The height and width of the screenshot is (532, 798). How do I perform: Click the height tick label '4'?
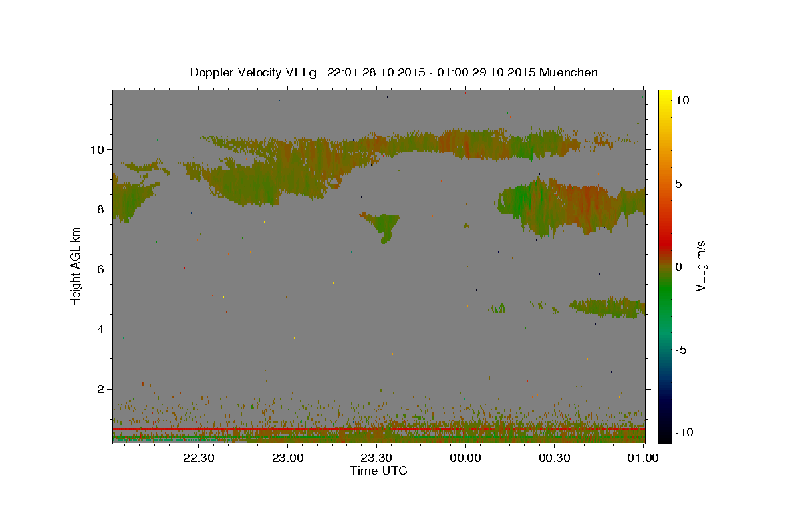pyautogui.click(x=101, y=329)
